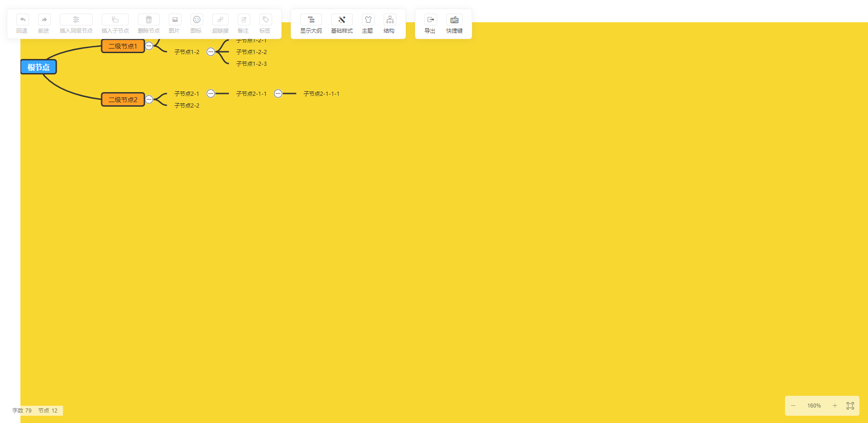Click the 前进 redo icon
The width and height of the screenshot is (868, 423).
click(44, 20)
